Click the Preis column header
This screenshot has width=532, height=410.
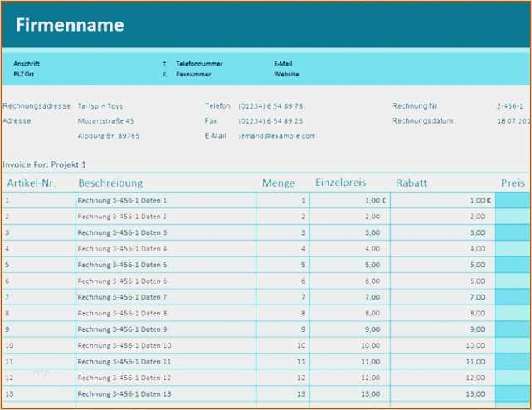click(x=513, y=183)
